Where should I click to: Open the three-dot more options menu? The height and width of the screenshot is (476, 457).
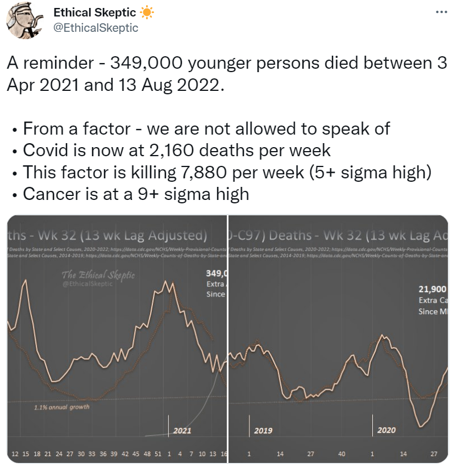point(441,12)
